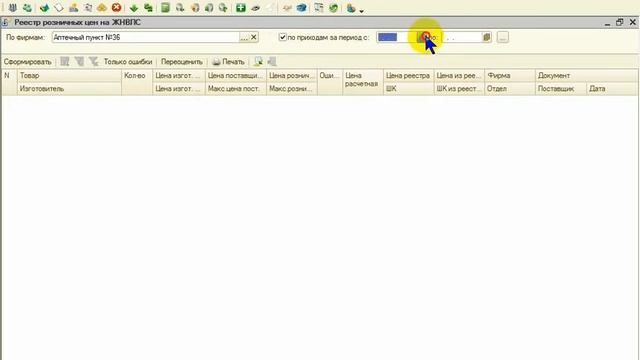
Task: Open firm selection with the ellipsis button
Action: pos(244,37)
